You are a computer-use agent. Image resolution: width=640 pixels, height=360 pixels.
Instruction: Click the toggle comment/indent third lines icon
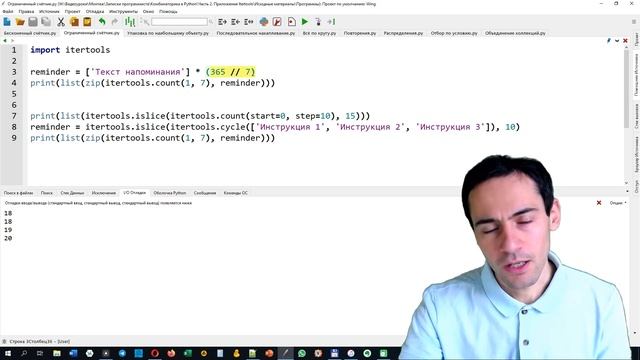click(x=249, y=22)
